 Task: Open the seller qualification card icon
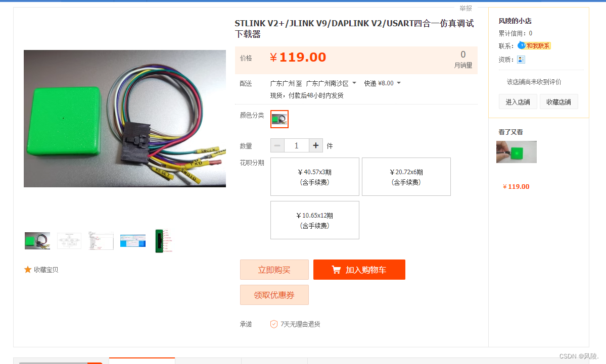tap(521, 60)
